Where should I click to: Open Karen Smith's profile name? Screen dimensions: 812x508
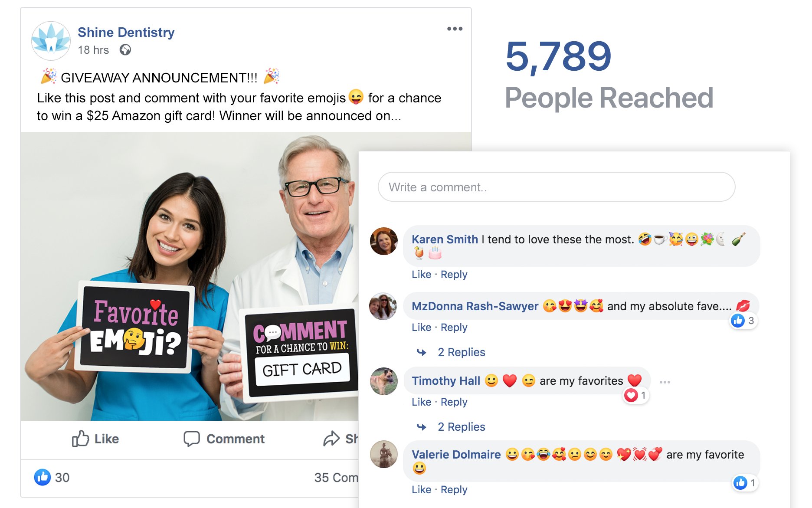[445, 239]
